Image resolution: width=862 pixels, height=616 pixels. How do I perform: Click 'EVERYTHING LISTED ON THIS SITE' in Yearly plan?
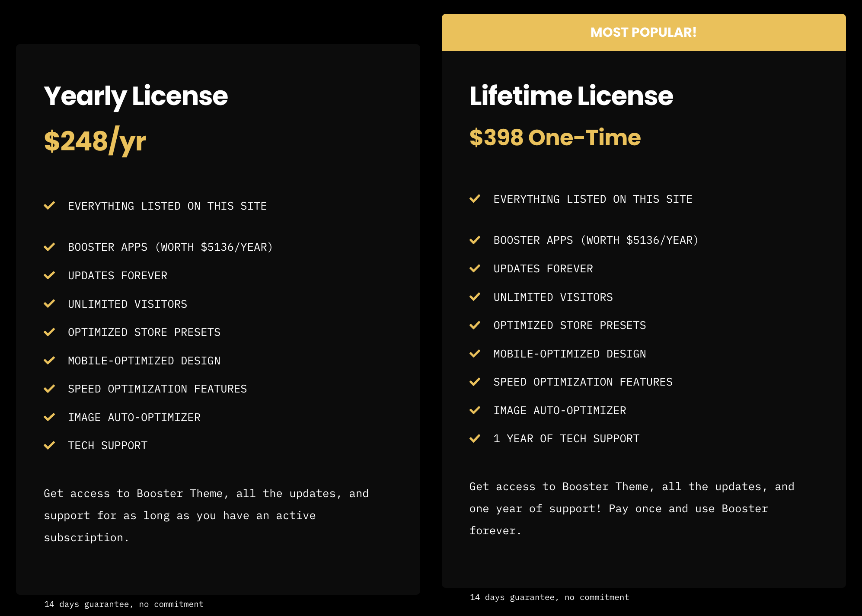coord(167,206)
